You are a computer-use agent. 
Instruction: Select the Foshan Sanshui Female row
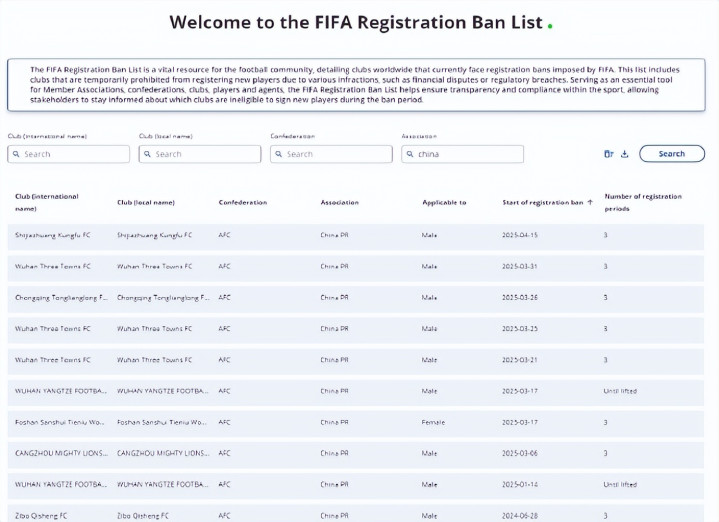point(355,422)
